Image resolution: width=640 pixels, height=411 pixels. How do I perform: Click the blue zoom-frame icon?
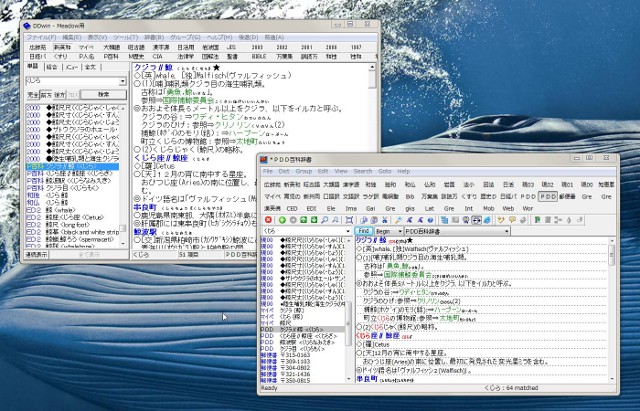(349, 220)
